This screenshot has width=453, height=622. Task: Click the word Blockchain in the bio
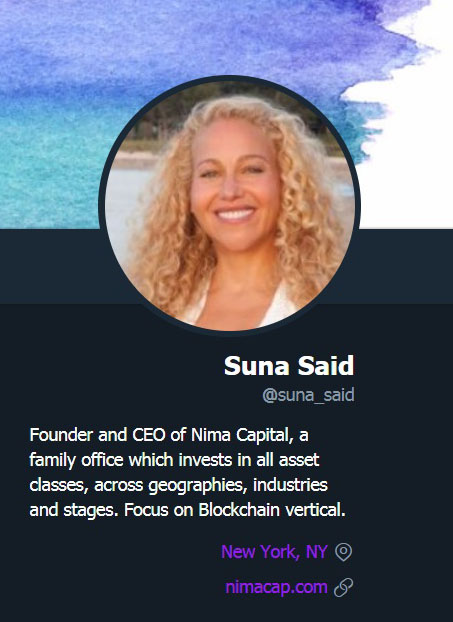point(239,510)
